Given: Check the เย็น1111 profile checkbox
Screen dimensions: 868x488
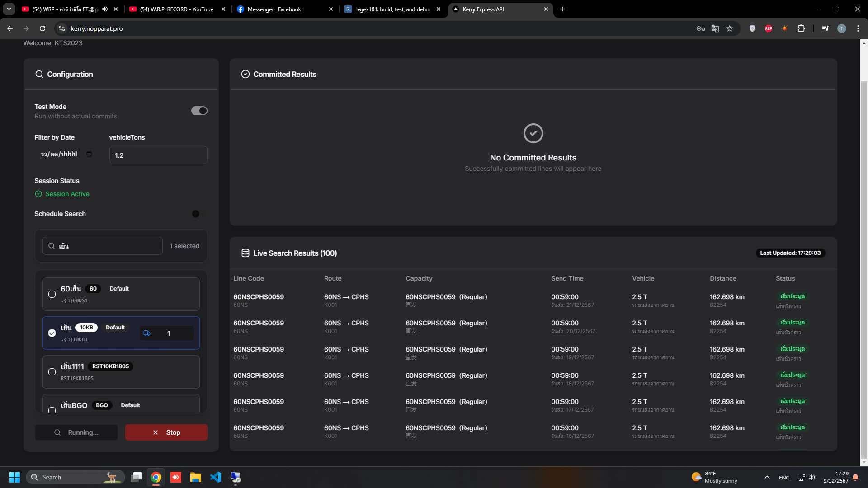Looking at the screenshot, I should tap(52, 372).
